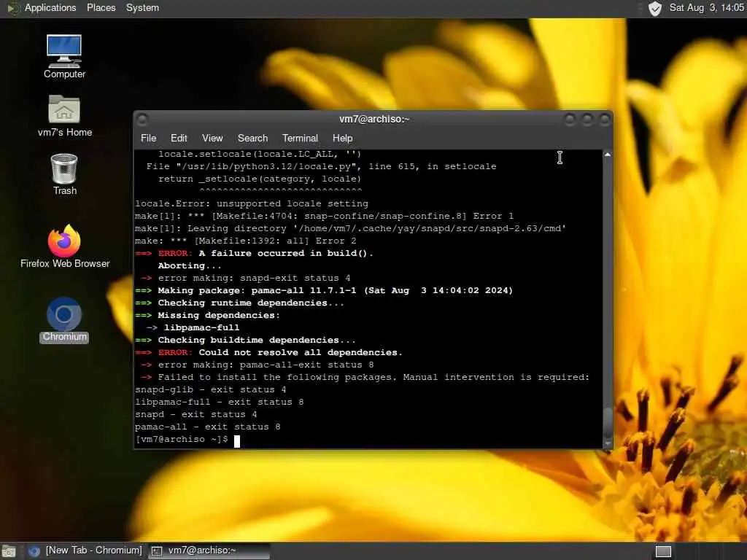This screenshot has width=747, height=560.
Task: Click 'Could not resolve all dependencies.' error text
Action: pos(301,352)
